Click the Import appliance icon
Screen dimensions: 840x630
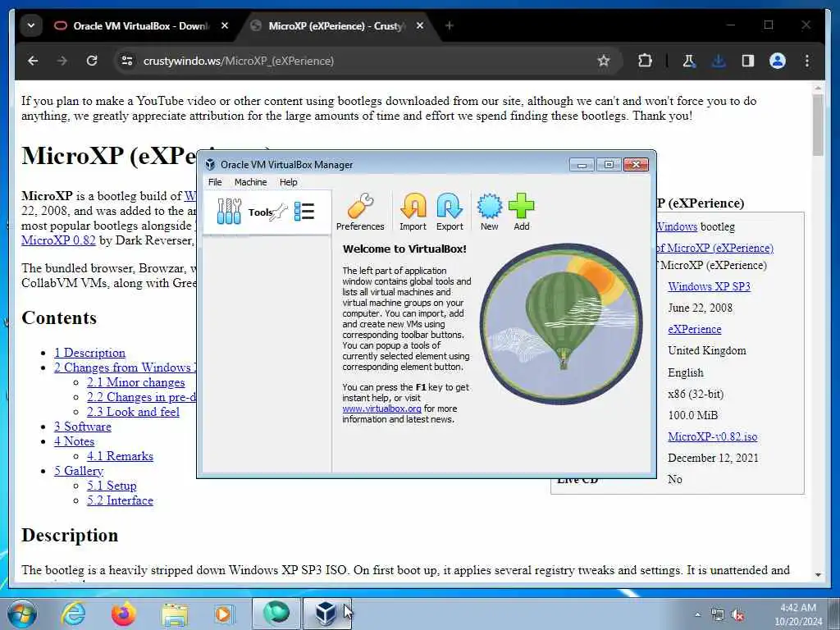point(413,212)
